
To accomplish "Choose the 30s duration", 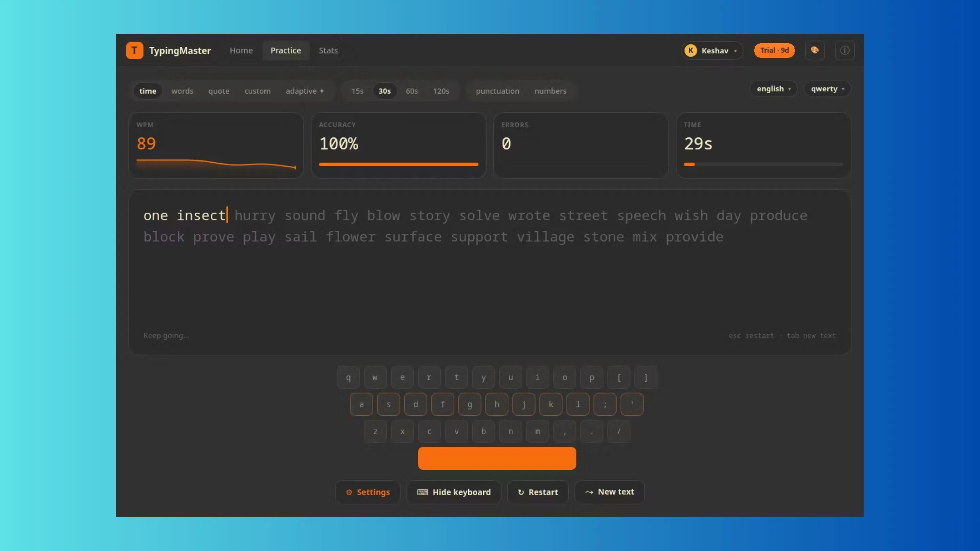I will [x=384, y=91].
